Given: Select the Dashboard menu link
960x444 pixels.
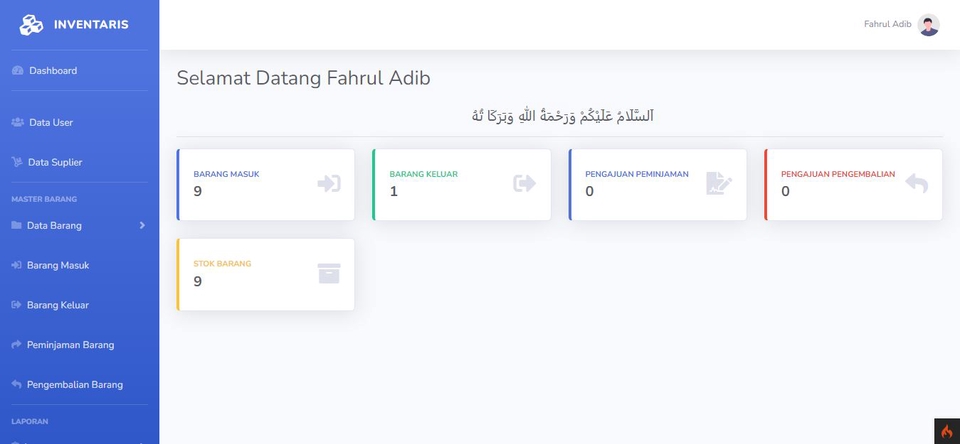Looking at the screenshot, I should point(52,71).
